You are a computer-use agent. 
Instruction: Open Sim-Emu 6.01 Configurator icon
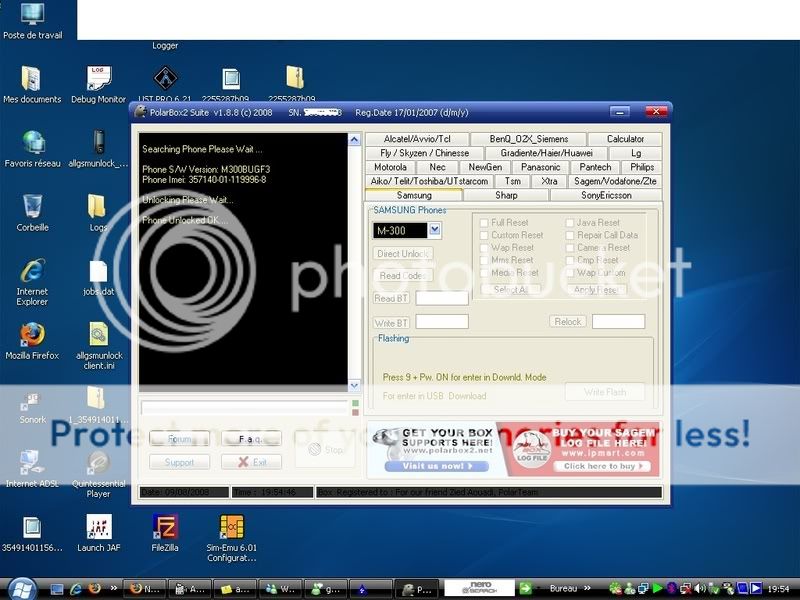(232, 538)
